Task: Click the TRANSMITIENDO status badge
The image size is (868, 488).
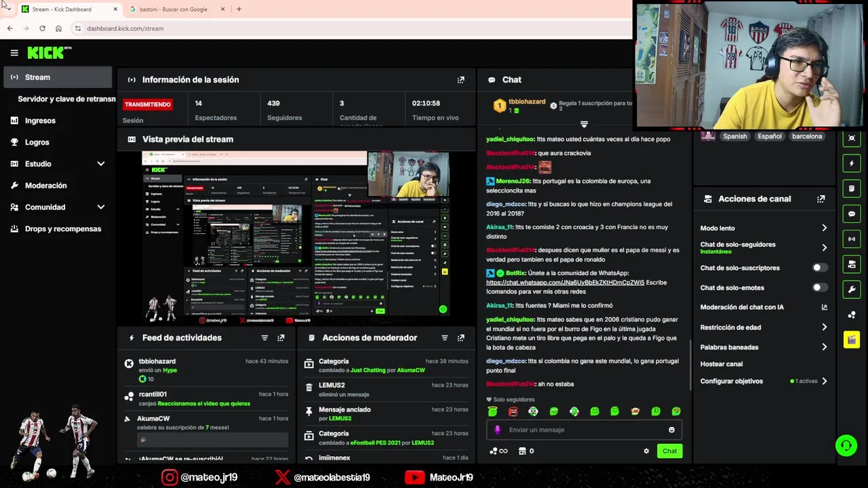Action: click(147, 104)
